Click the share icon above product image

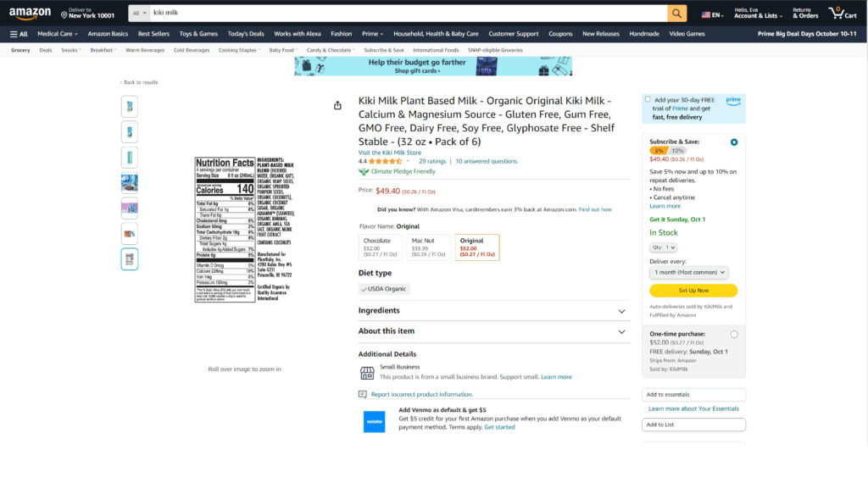tap(337, 105)
